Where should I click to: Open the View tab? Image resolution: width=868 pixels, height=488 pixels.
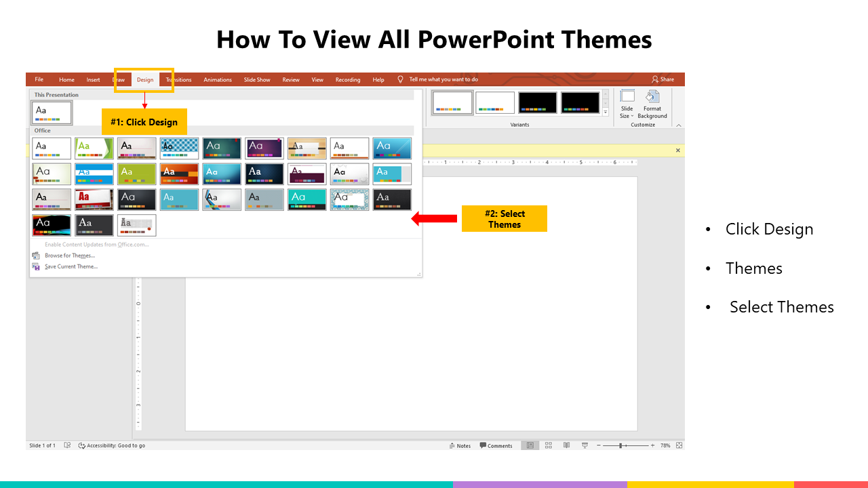point(317,79)
